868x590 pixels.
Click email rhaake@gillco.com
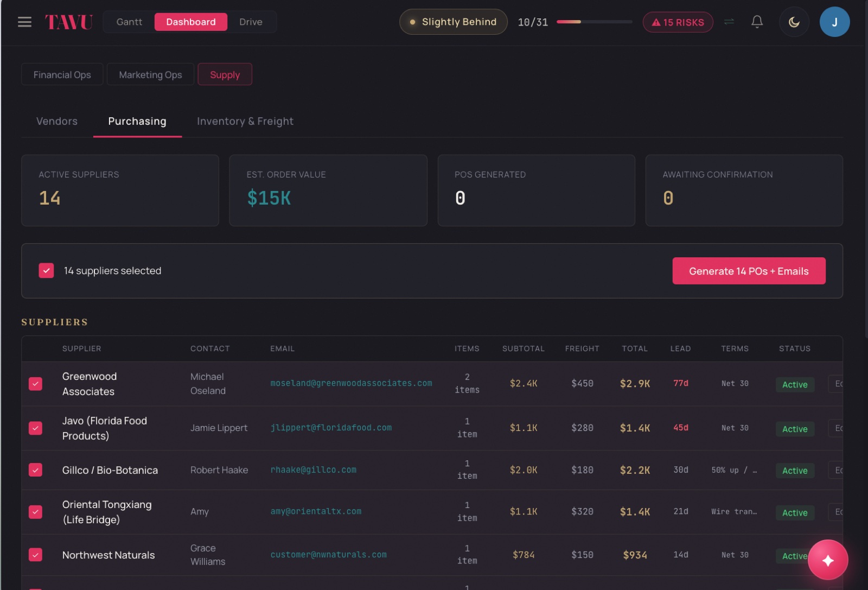click(x=314, y=470)
